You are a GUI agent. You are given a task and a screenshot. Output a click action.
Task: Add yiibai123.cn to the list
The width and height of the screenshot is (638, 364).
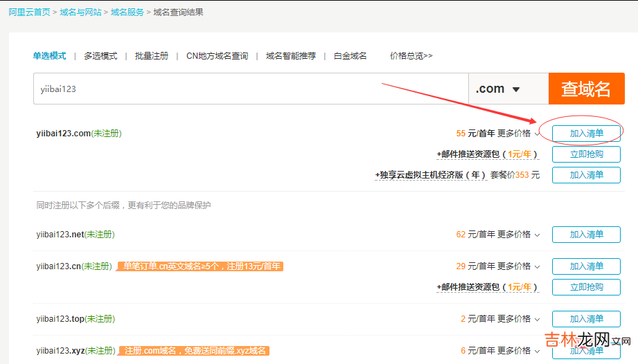[x=586, y=266]
